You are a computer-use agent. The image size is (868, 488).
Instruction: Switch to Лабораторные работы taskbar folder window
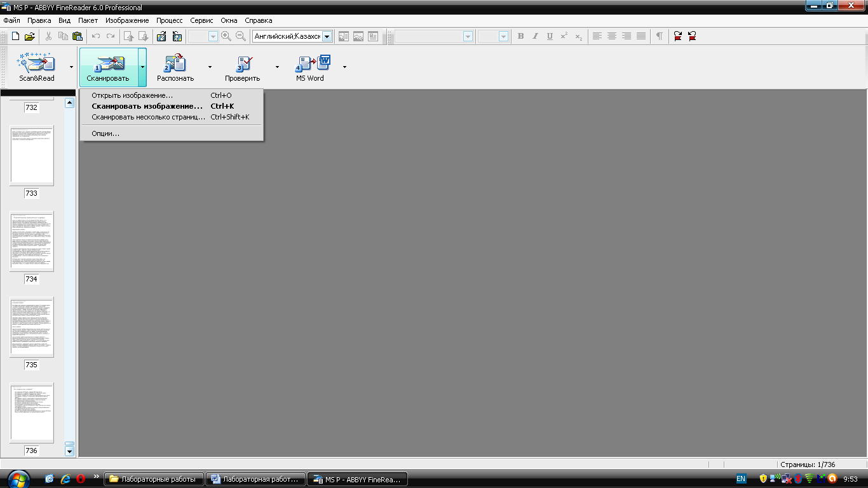154,479
